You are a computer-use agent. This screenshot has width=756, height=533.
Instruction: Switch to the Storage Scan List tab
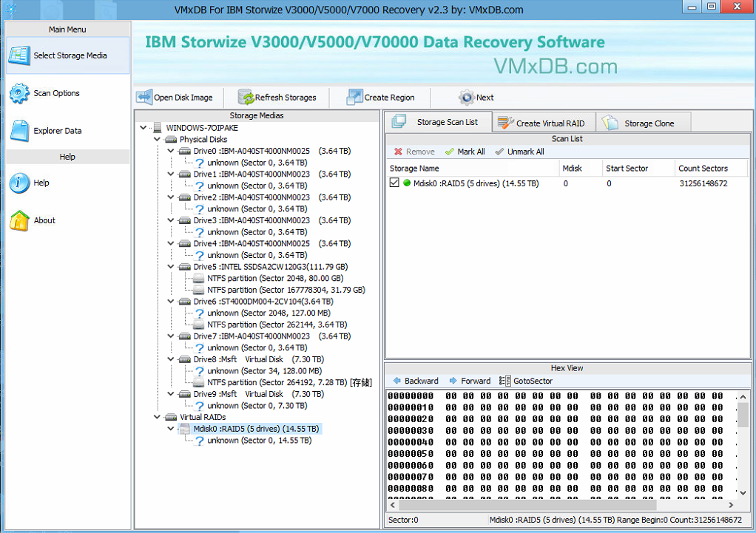[438, 122]
